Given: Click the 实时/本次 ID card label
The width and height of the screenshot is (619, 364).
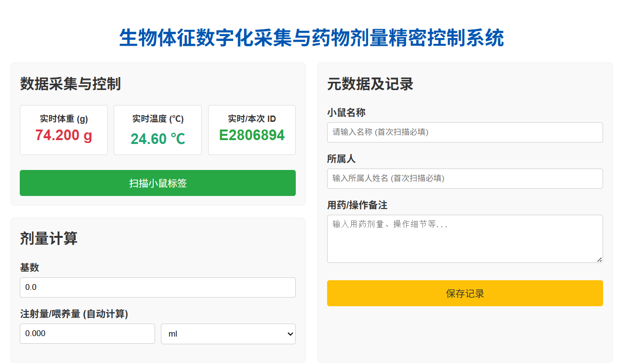Looking at the screenshot, I should (x=252, y=119).
